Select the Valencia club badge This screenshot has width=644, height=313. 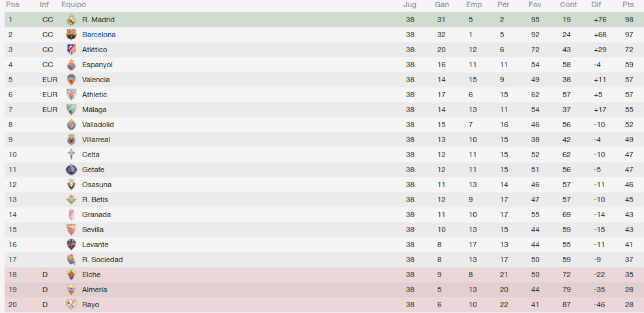(x=72, y=80)
